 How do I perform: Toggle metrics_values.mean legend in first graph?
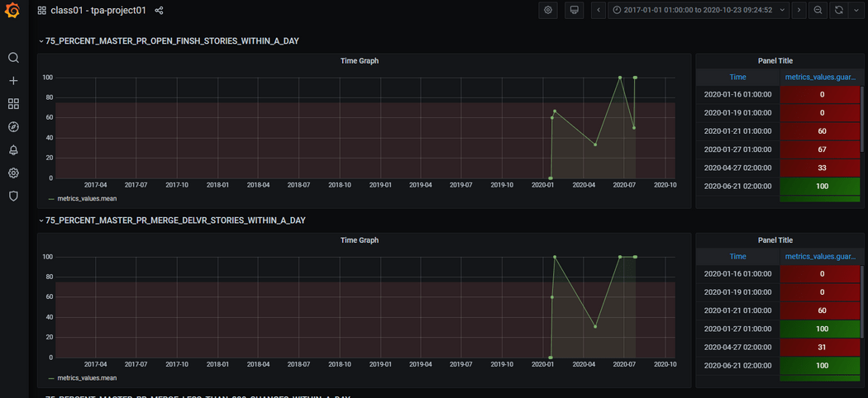pos(83,198)
